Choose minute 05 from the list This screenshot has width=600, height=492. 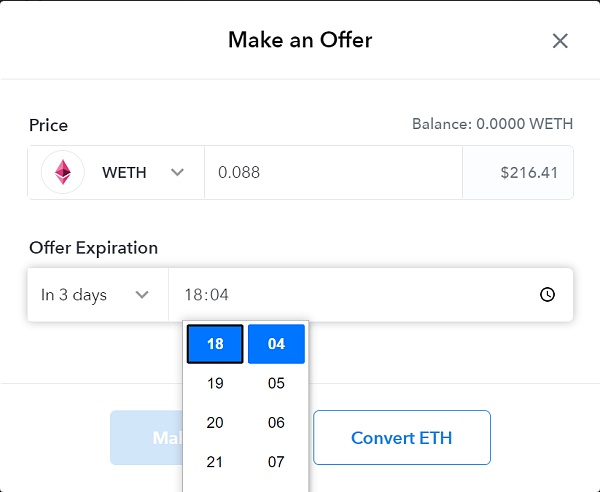pyautogui.click(x=276, y=383)
